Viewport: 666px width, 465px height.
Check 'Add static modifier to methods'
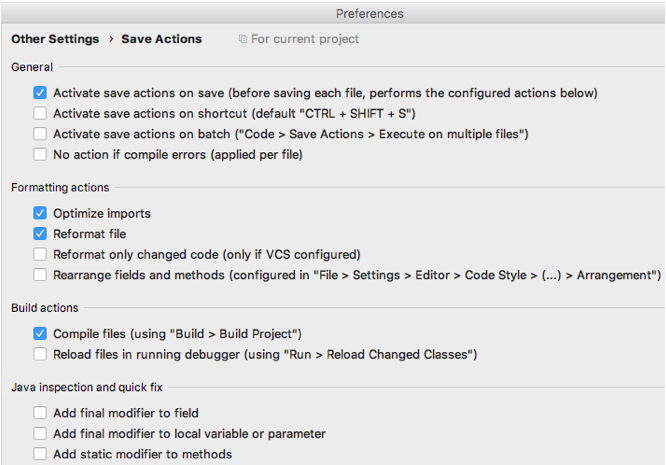40,454
